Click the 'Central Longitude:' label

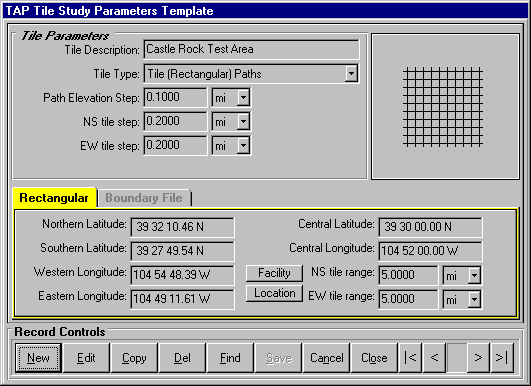tap(332, 248)
